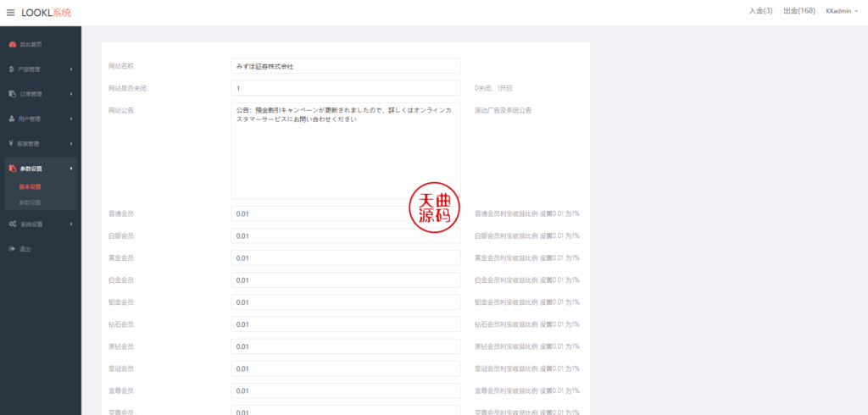This screenshot has height=415, width=868.
Task: Open the 出金(168) withdrawals button
Action: (799, 11)
